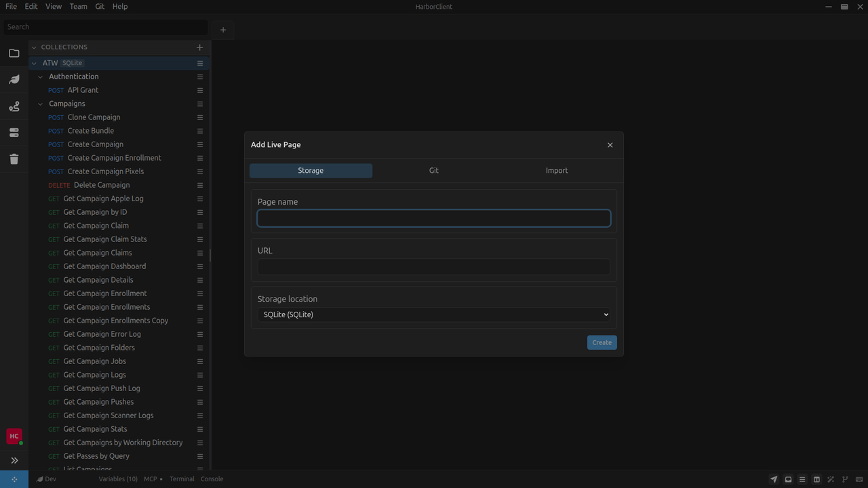Open the MCP status bar menu
The height and width of the screenshot is (488, 868).
tap(153, 479)
